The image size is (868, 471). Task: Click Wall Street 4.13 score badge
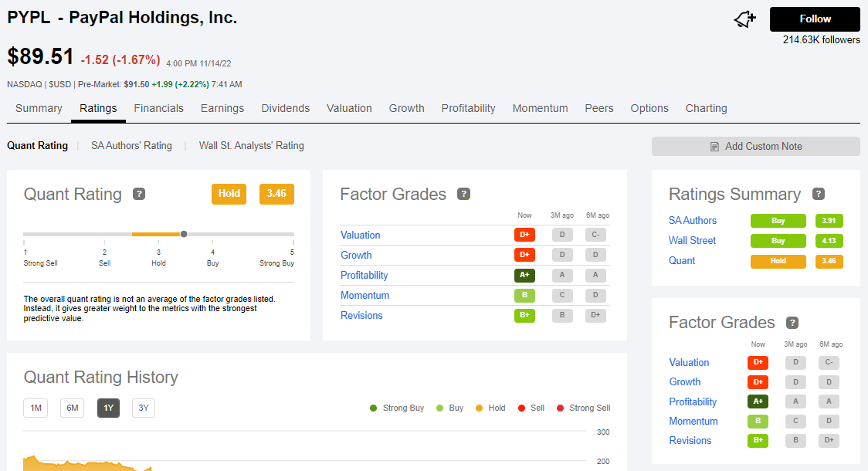[x=829, y=241]
